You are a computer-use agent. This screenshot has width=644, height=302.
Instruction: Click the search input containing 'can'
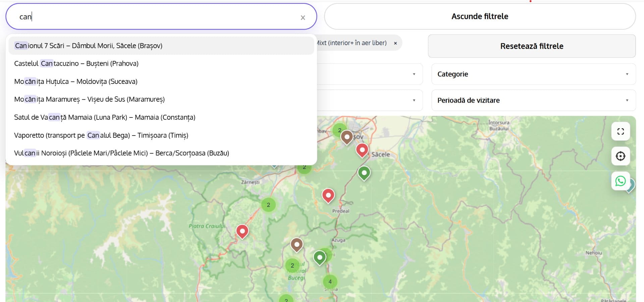coord(161,16)
